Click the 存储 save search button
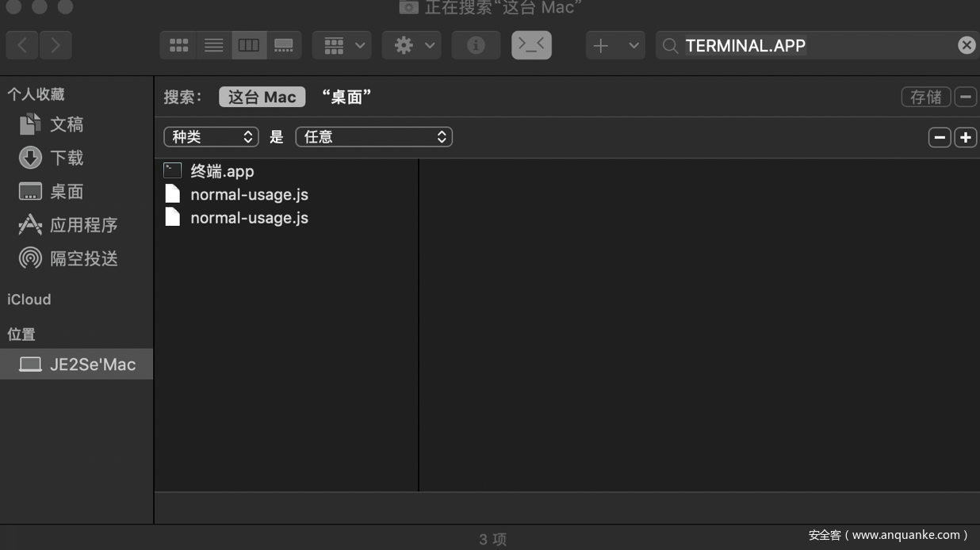980x550 pixels. [x=925, y=97]
